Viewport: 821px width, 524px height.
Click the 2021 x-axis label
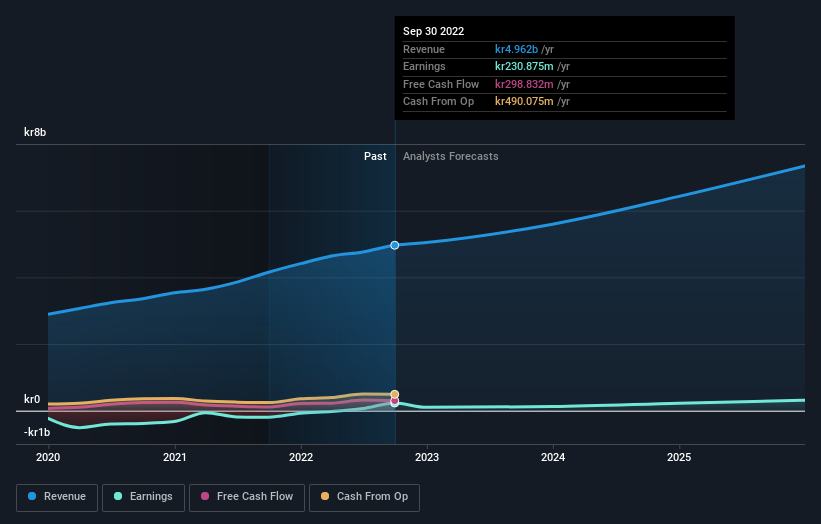(x=174, y=457)
